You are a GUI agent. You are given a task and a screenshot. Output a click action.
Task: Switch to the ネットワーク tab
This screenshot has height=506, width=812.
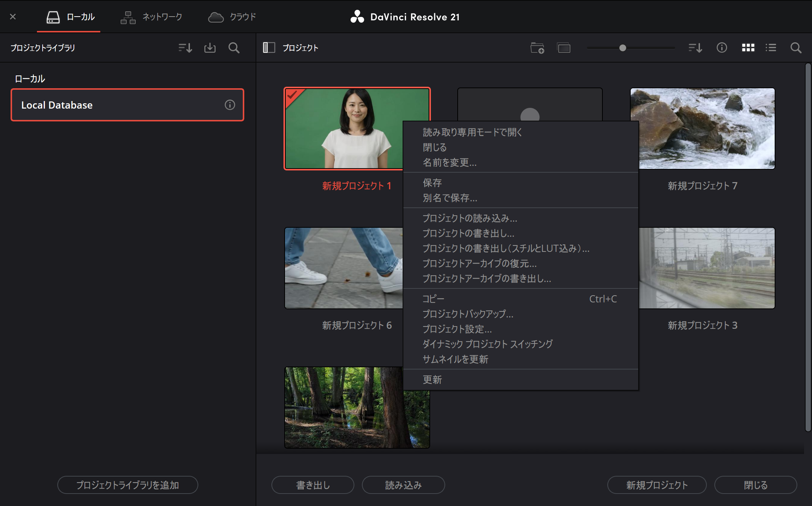tap(152, 17)
